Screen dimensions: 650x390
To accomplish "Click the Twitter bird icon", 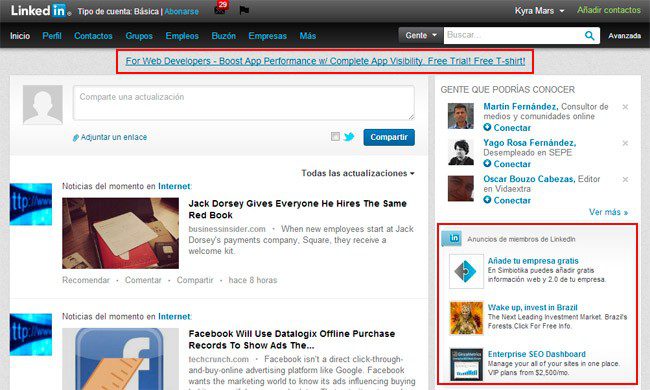I will 349,136.
